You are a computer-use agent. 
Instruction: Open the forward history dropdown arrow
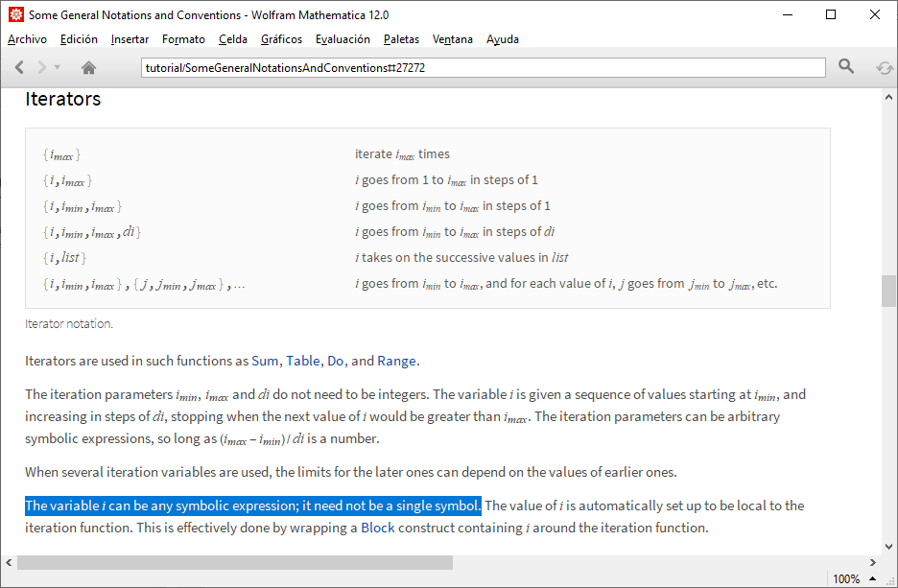(x=58, y=67)
